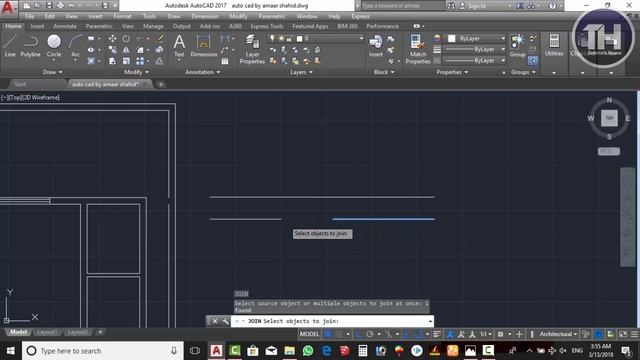Click the Move tool icon
Image resolution: width=640 pixels, height=360 pixels.
(x=113, y=39)
